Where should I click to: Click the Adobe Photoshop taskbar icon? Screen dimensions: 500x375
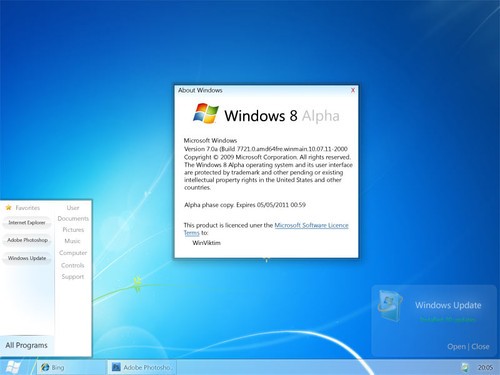pyautogui.click(x=116, y=367)
